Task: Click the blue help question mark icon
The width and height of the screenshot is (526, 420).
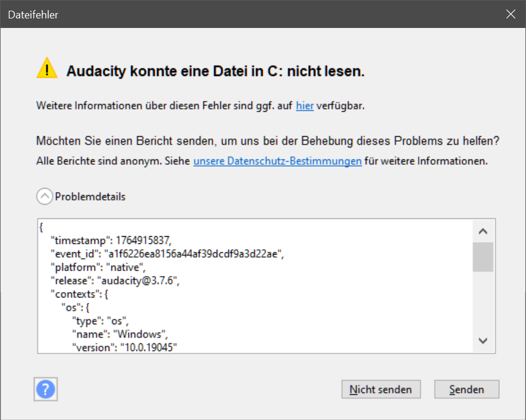Action: click(x=46, y=390)
